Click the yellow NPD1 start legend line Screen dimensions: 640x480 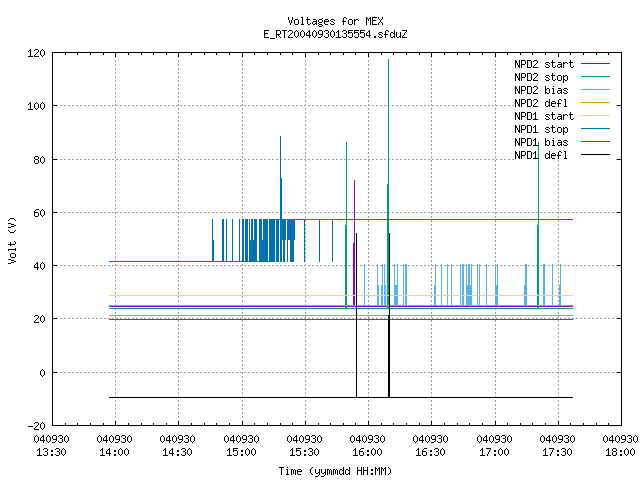pyautogui.click(x=596, y=116)
